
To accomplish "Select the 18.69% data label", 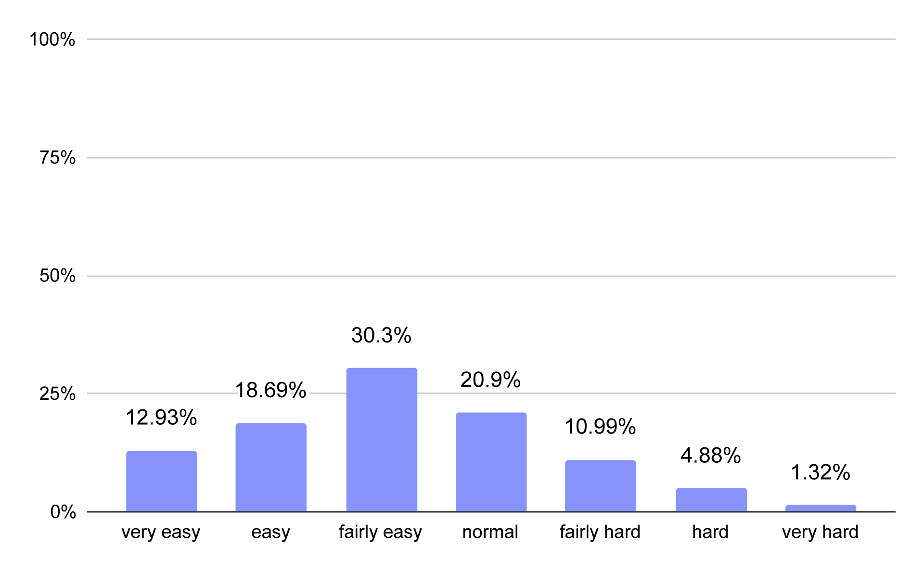I will click(270, 390).
